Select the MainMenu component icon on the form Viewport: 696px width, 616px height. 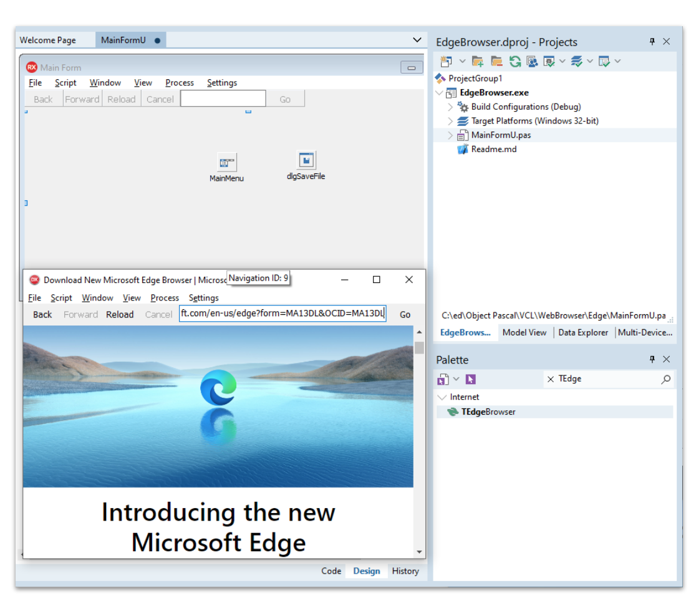click(227, 162)
